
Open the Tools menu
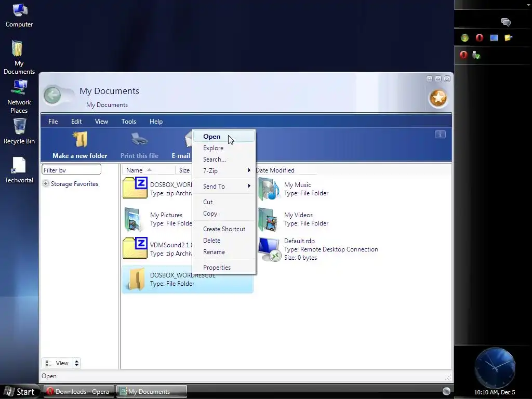(x=129, y=122)
